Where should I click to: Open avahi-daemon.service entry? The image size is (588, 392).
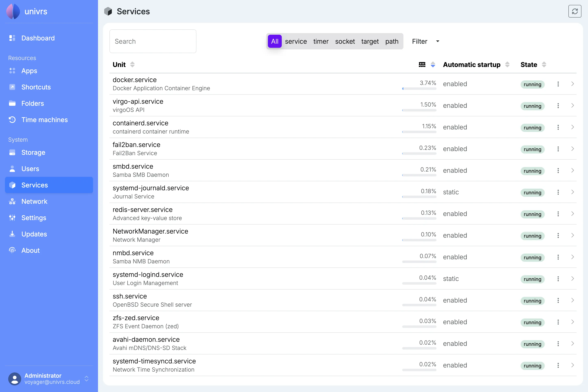tap(343, 343)
